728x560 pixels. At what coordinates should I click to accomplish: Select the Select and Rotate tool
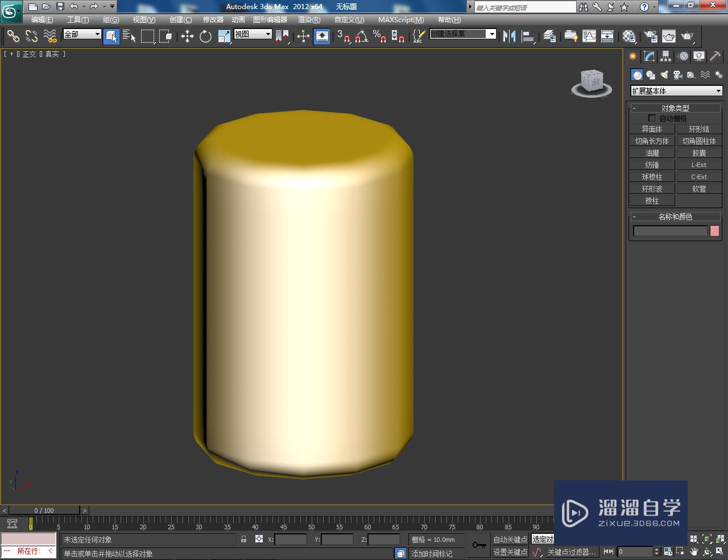coord(205,36)
